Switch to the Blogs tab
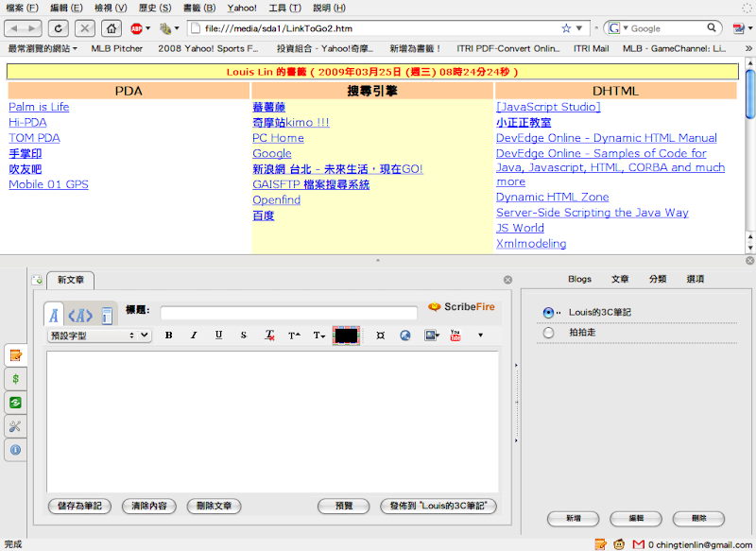The image size is (756, 551). point(579,279)
